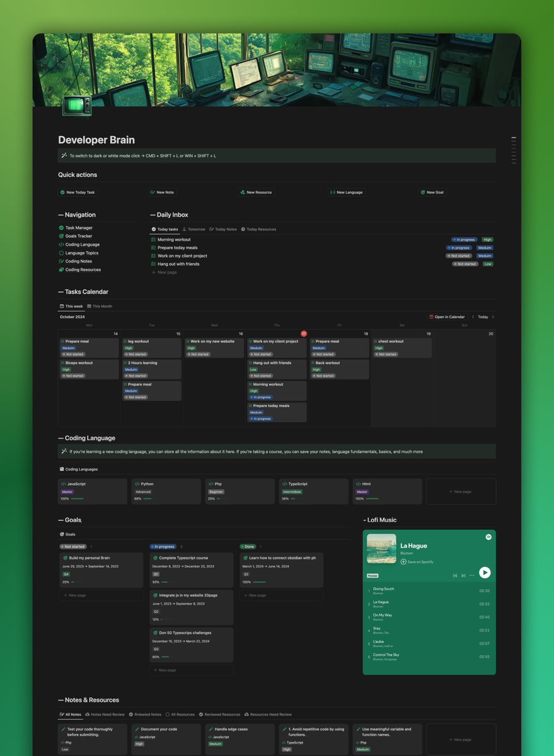
Task: Open the chest workout calendar card
Action: tap(401, 348)
